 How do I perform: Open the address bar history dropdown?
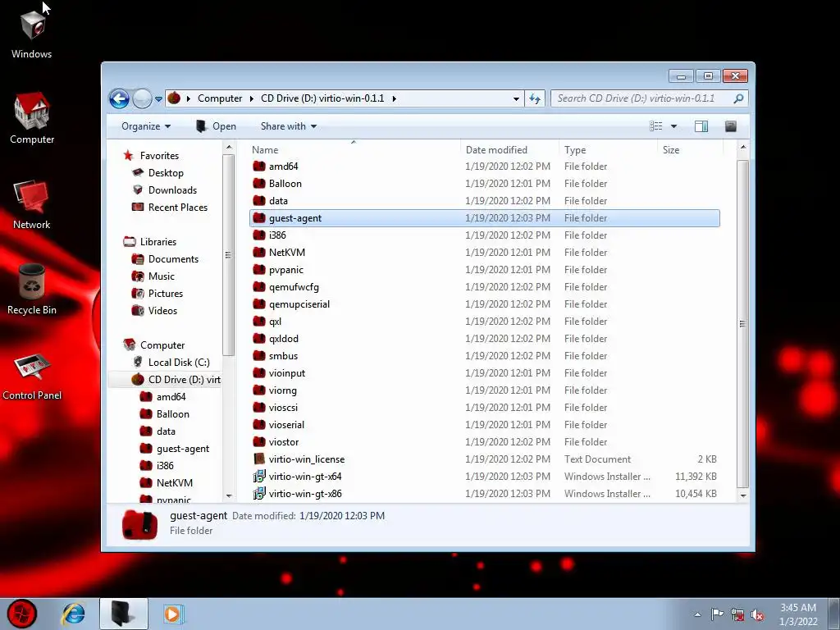[516, 98]
